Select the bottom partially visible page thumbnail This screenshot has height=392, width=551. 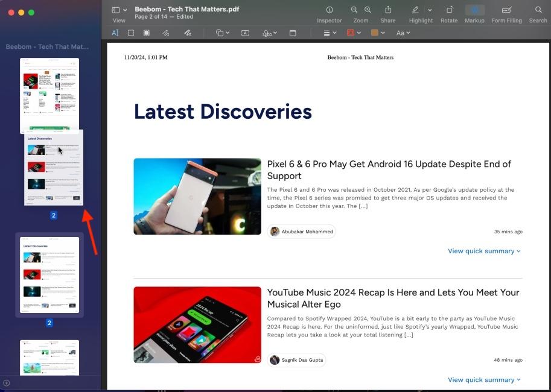pos(49,357)
